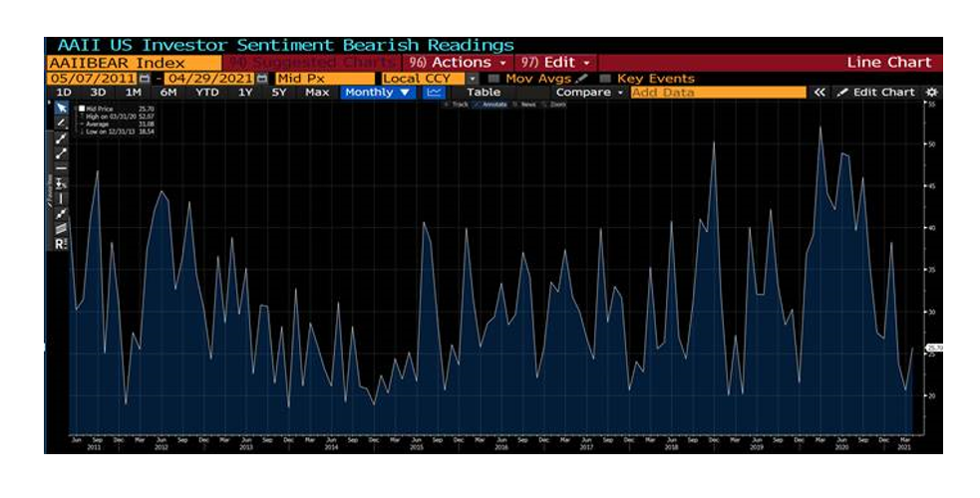Select the 1Y range

coord(245,93)
